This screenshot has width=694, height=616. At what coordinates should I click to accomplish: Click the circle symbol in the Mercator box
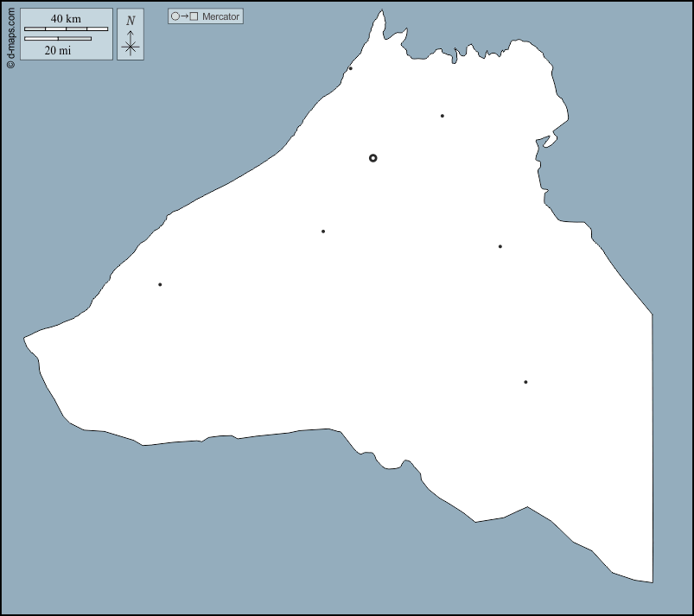click(x=175, y=16)
